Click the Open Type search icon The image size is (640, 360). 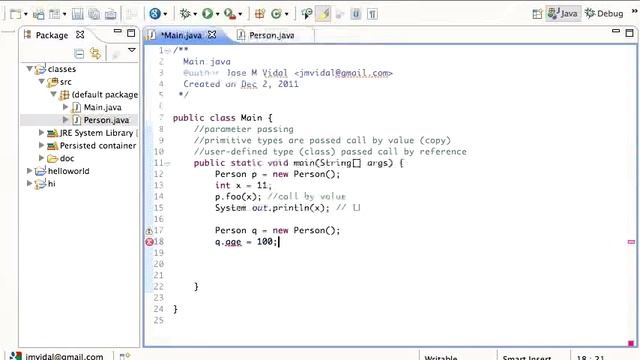coord(307,14)
